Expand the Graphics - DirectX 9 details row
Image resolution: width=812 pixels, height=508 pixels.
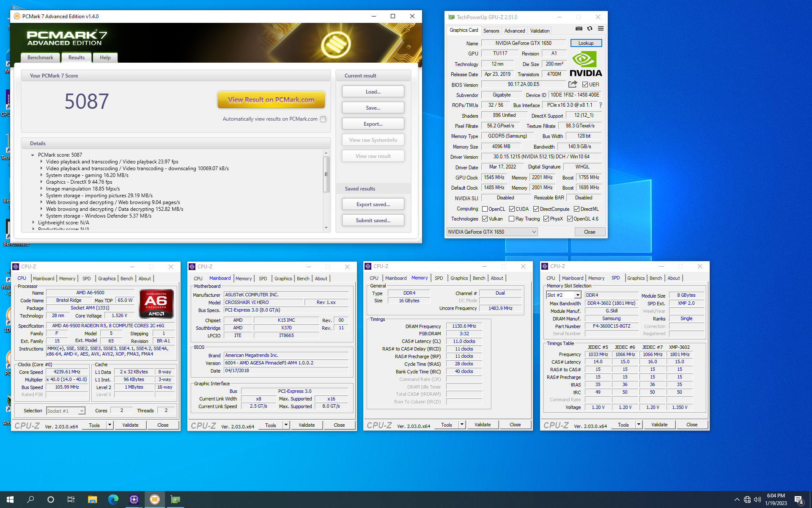(x=41, y=182)
